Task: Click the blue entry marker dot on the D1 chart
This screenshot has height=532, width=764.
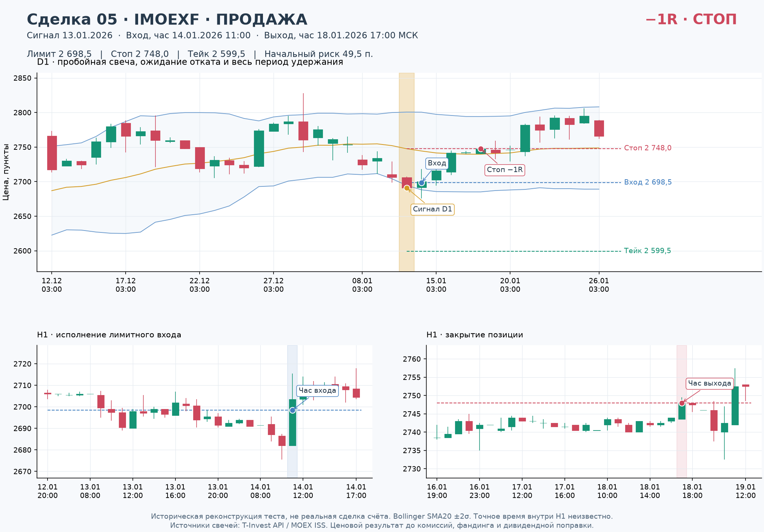Action: point(421,183)
